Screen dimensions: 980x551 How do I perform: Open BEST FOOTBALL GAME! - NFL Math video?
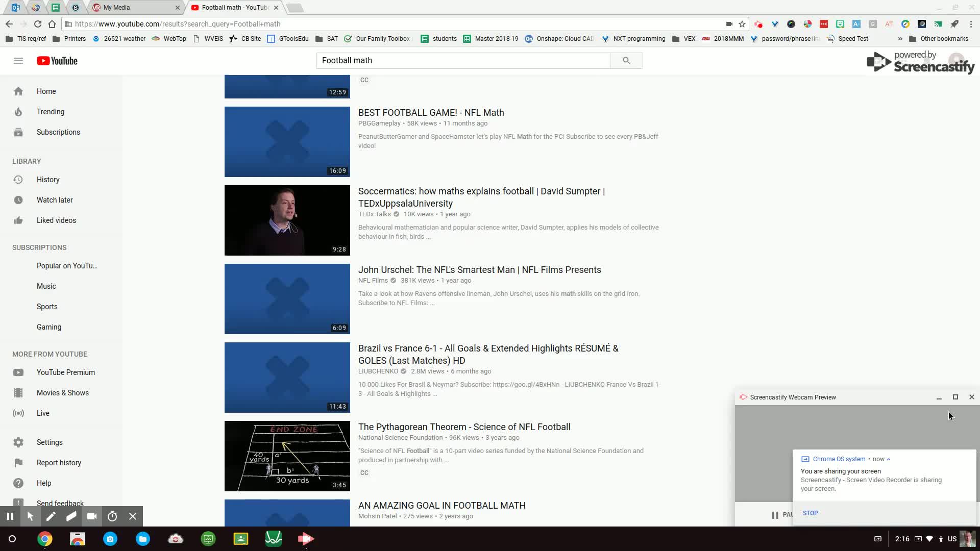tap(431, 113)
